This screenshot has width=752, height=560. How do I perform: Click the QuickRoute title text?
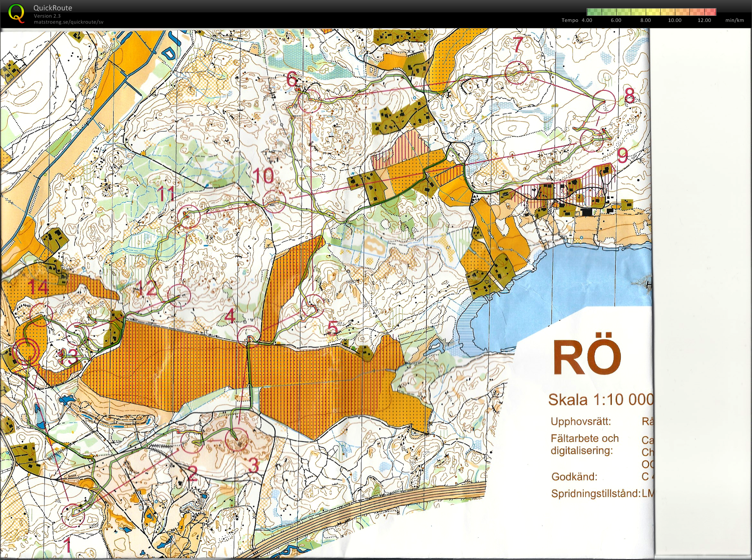coord(53,8)
